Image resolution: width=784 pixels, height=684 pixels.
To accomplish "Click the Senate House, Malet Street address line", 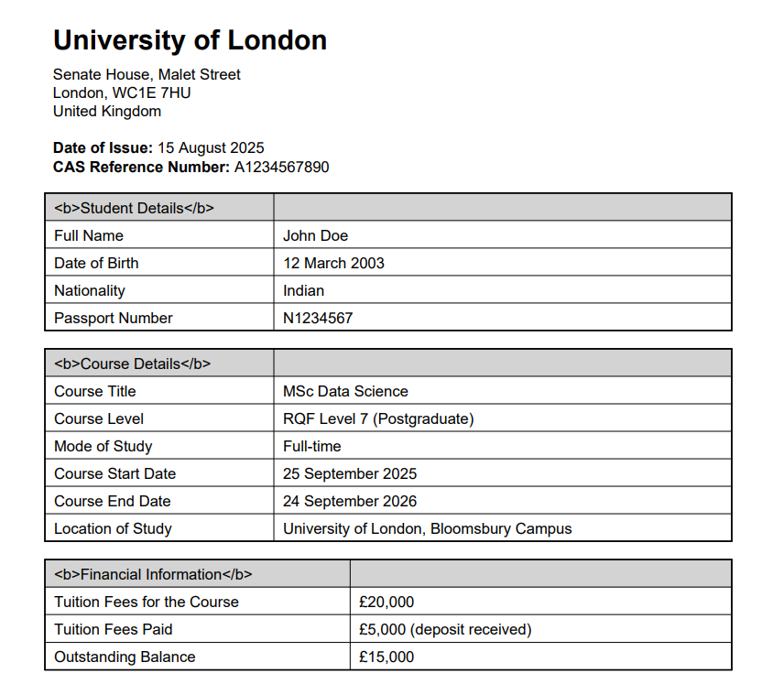I will (x=147, y=74).
